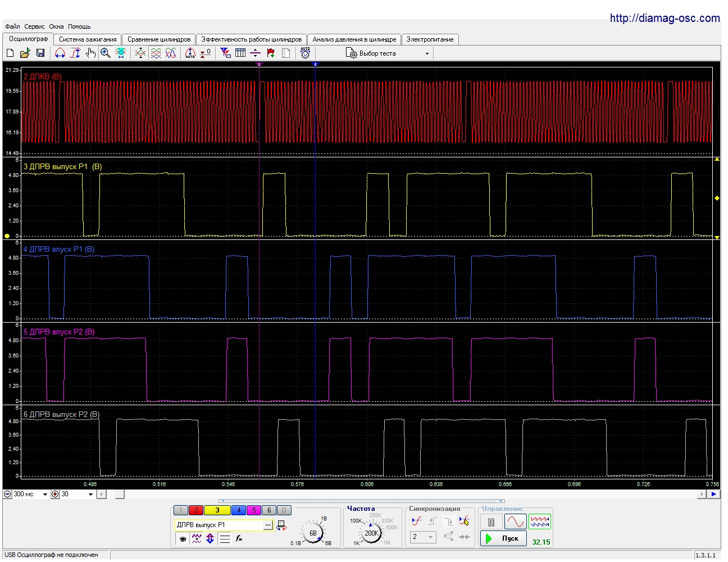Screen dimensions: 728x562
Task: Click the auto vertical scale icon
Action: click(x=190, y=53)
